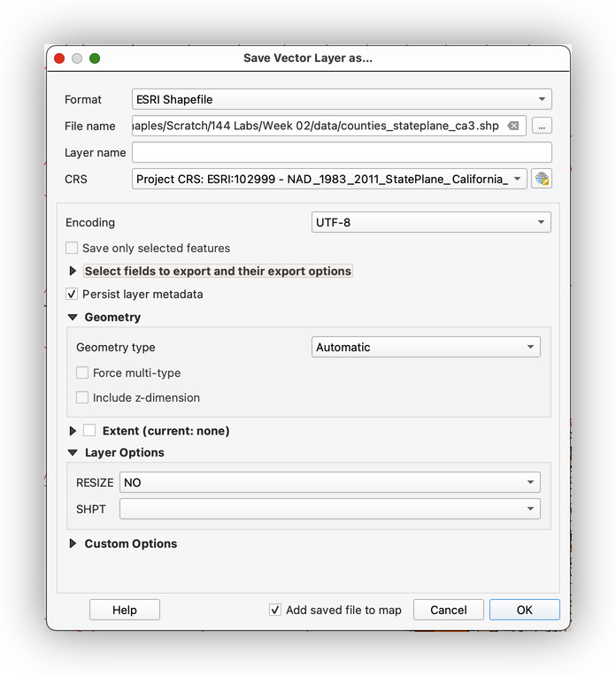Open the Format dropdown
Screen dimensions: 616x676
point(342,99)
